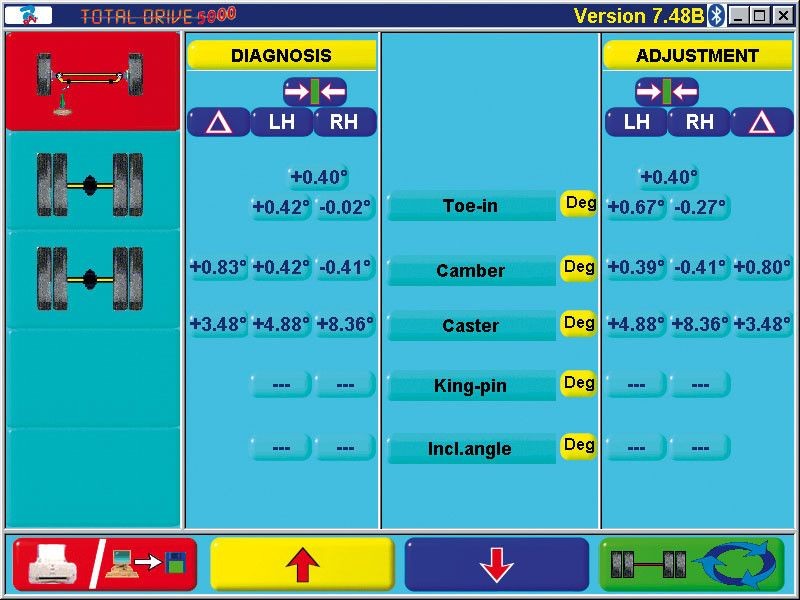800x600 pixels.
Task: Click the Diagnosis delta triangle column header
Action: click(x=218, y=123)
